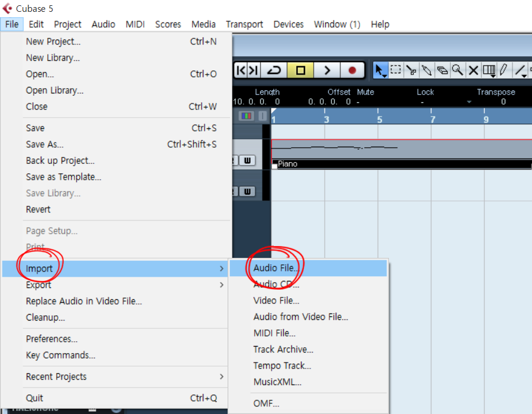Click the narrow divider button beside track colors
Viewport: 532px width, 414px height.
(x=262, y=117)
